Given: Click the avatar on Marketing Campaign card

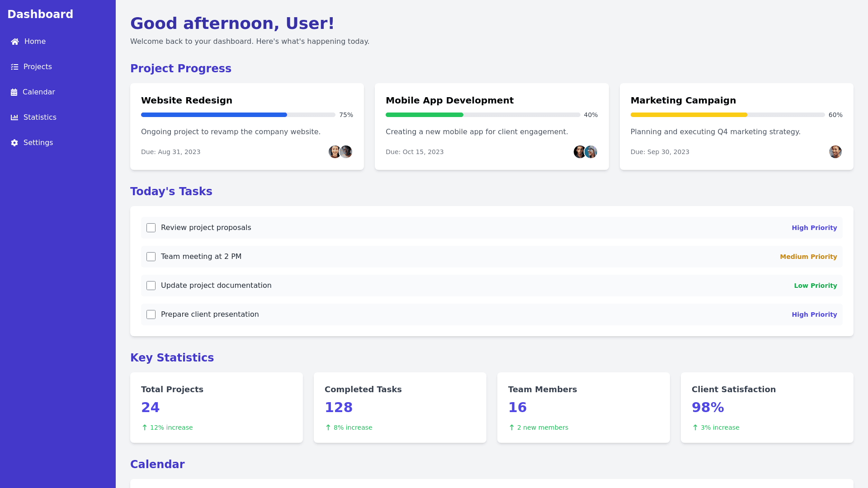Looking at the screenshot, I should (x=835, y=152).
